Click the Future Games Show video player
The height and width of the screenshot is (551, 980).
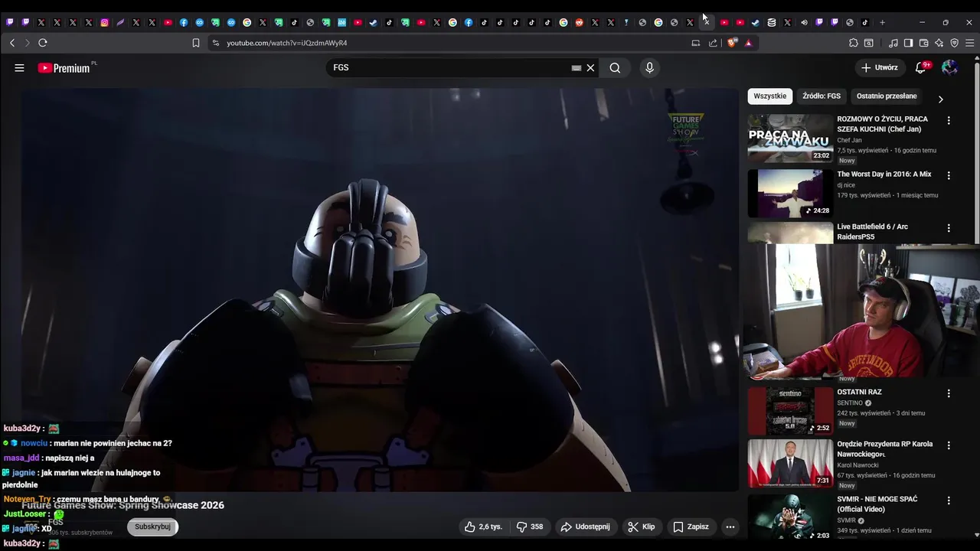379,289
